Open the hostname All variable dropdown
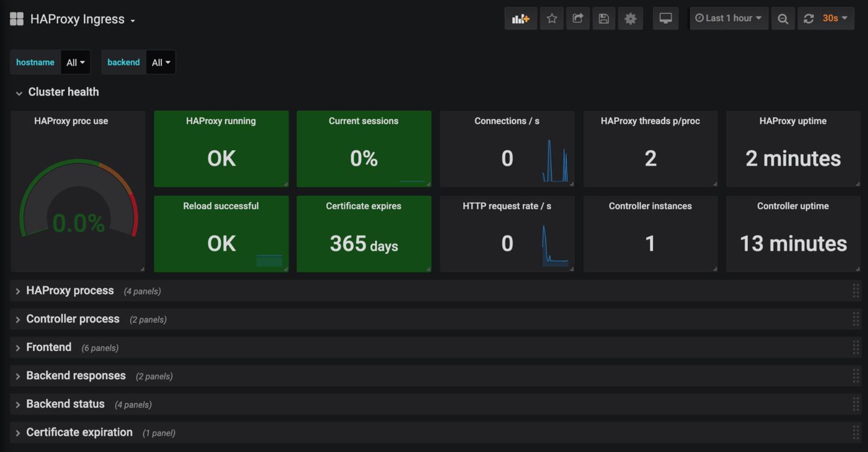868x452 pixels. (75, 62)
